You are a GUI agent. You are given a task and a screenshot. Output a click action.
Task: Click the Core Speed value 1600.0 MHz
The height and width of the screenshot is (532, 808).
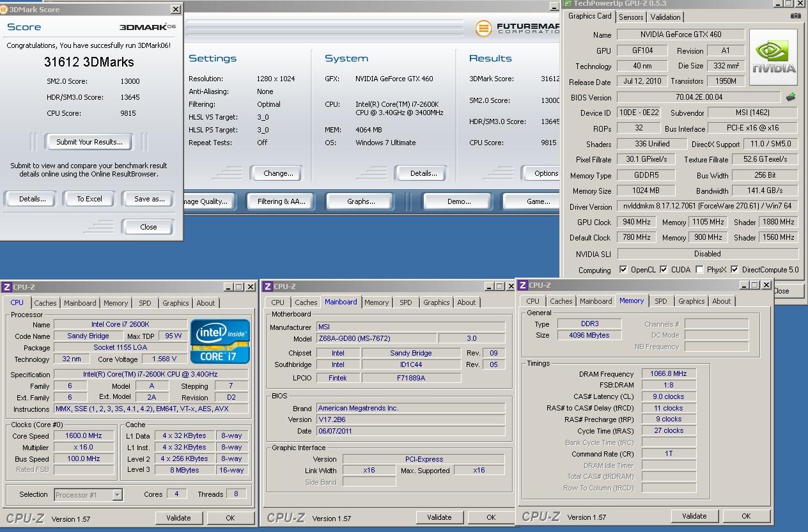click(84, 435)
